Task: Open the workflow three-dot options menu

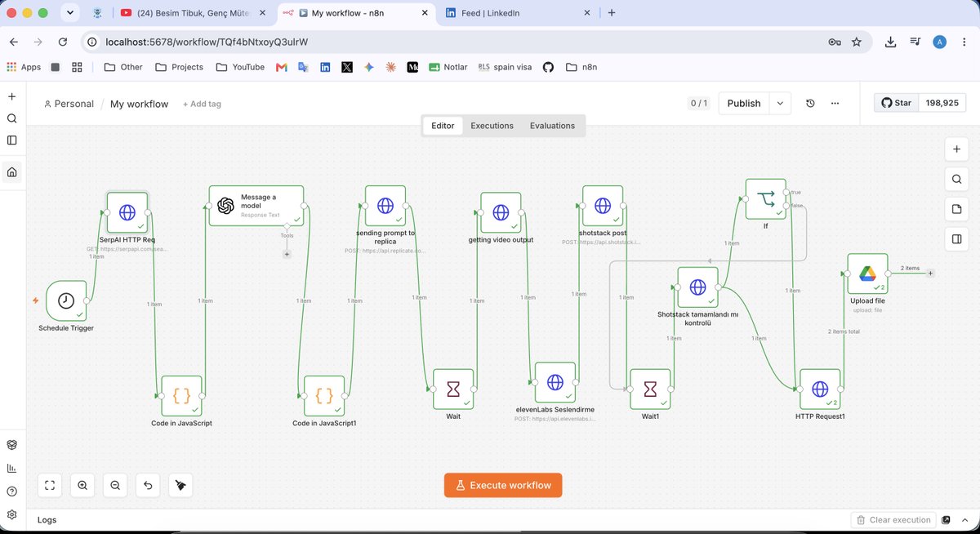Action: click(x=835, y=104)
